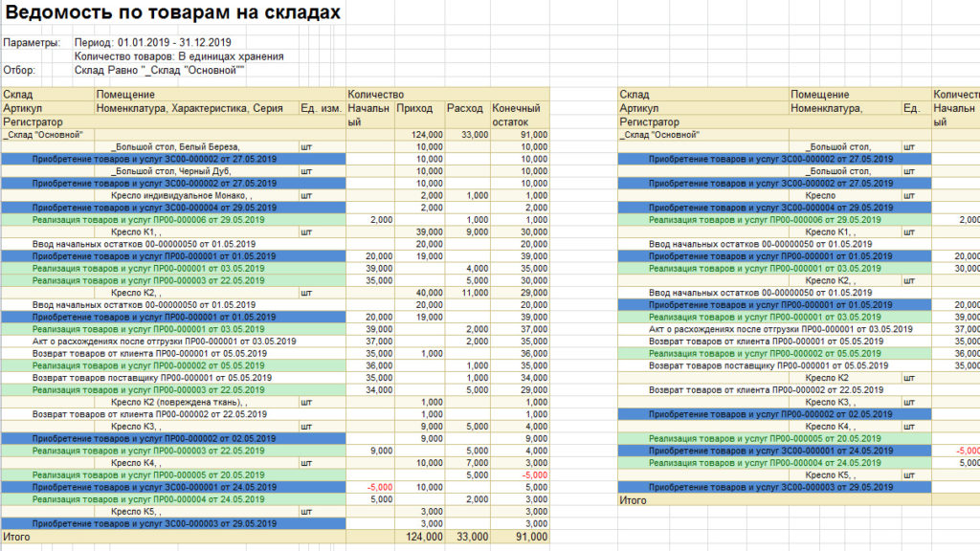Click right row "Возврат товаров поставщику ПР00-000001"

coord(775,365)
